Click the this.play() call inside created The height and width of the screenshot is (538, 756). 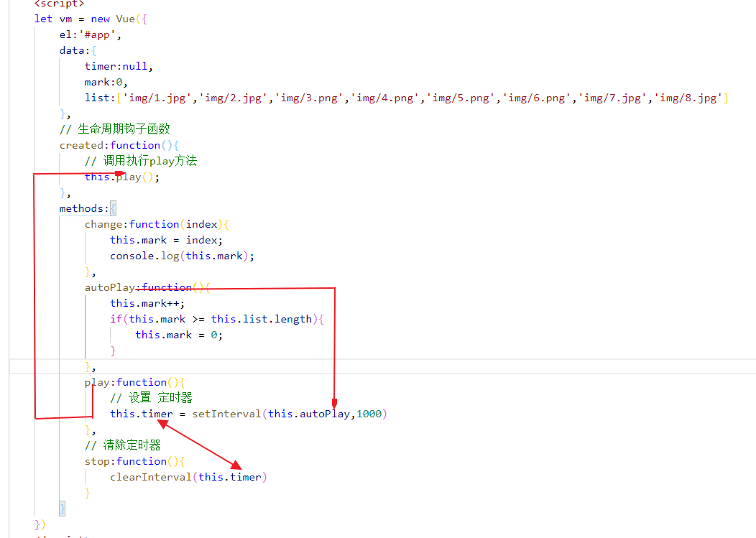click(x=121, y=177)
